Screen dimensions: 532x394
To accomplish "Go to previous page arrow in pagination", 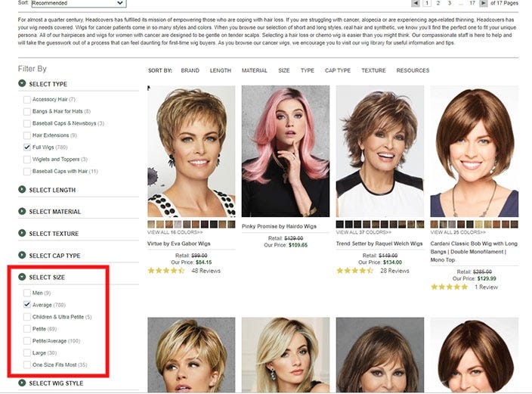I will pyautogui.click(x=416, y=3).
